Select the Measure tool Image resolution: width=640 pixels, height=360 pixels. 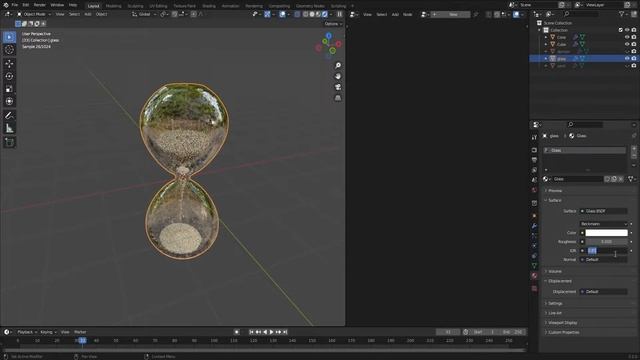point(9,129)
